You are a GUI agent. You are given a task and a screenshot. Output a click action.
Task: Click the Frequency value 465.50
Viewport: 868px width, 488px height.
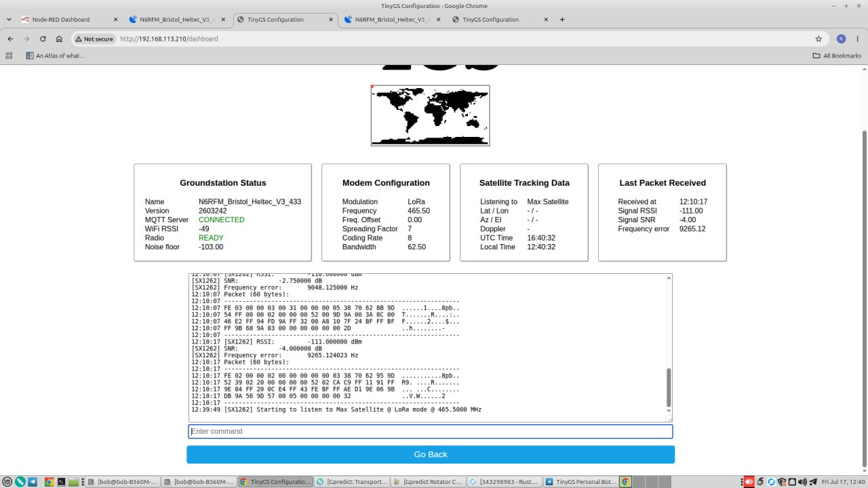coord(418,211)
